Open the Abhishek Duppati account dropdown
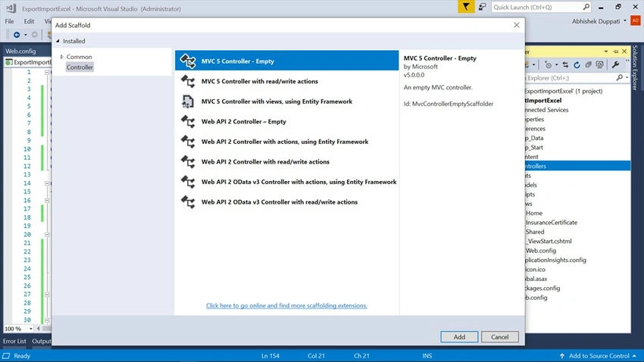The width and height of the screenshot is (644, 362). click(599, 21)
